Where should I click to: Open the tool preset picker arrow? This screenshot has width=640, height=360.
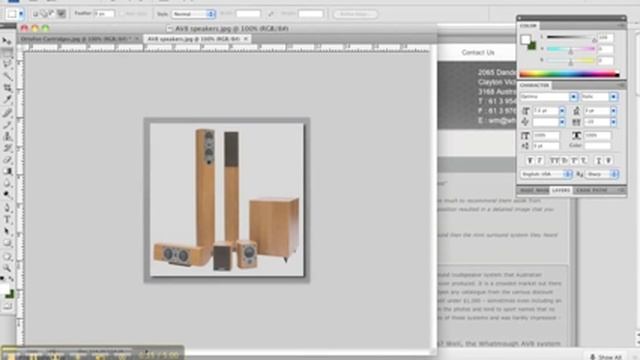click(21, 14)
